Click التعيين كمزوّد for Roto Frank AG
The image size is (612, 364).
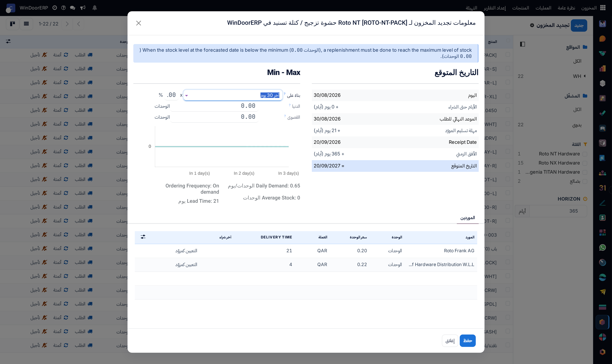[186, 251]
